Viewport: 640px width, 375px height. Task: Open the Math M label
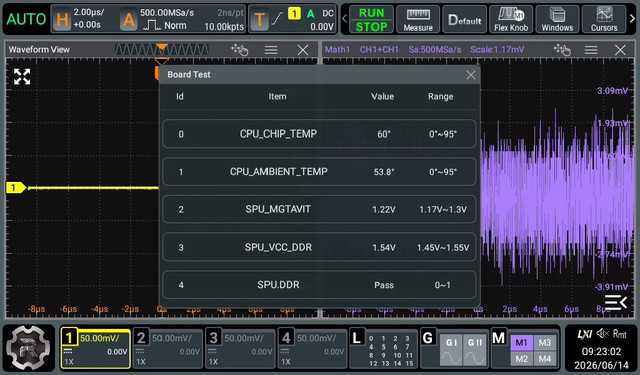pos(499,338)
